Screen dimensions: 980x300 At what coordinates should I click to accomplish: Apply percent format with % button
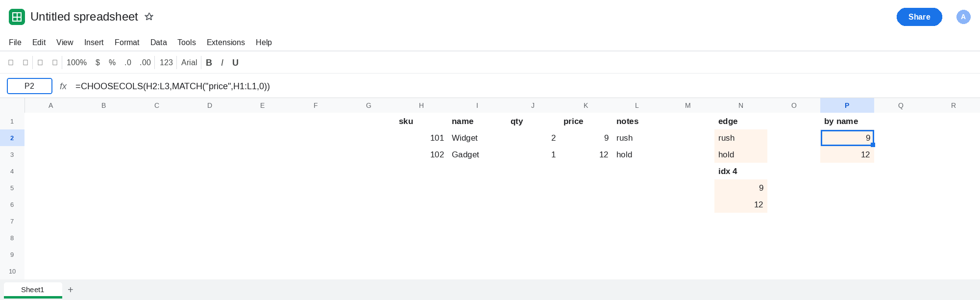(112, 62)
